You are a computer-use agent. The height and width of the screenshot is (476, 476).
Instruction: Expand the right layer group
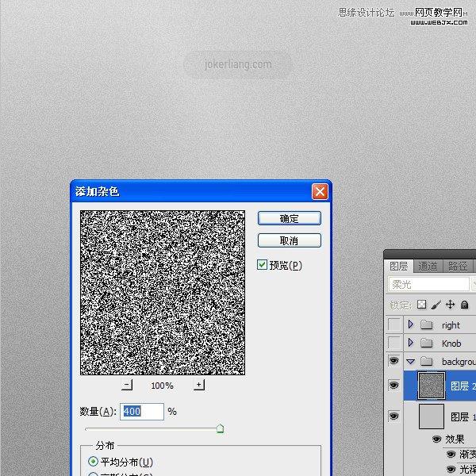pos(411,325)
